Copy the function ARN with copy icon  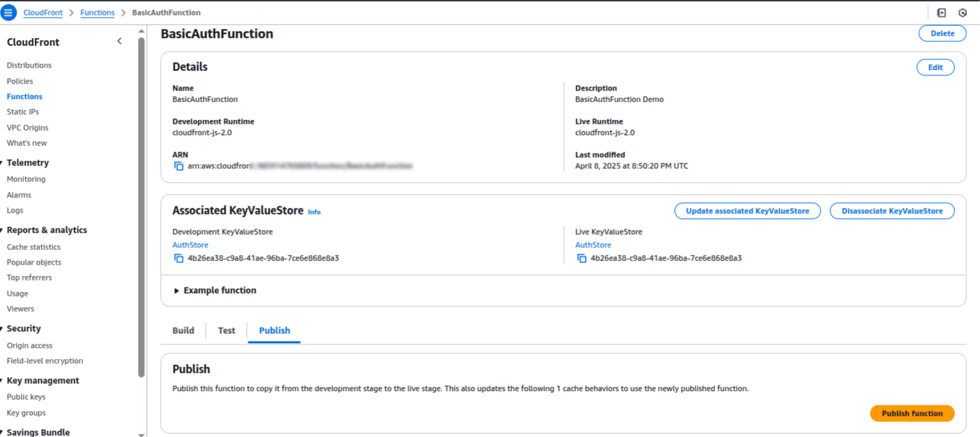click(x=179, y=166)
